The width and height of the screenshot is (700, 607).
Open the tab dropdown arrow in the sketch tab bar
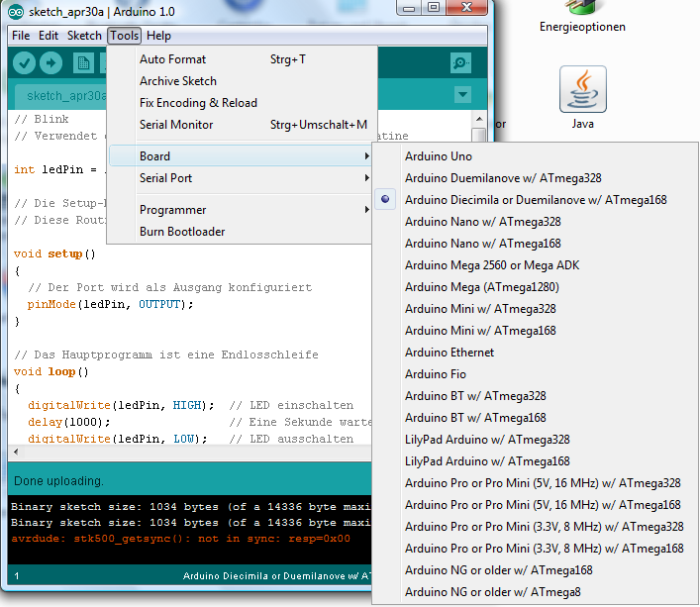463,95
